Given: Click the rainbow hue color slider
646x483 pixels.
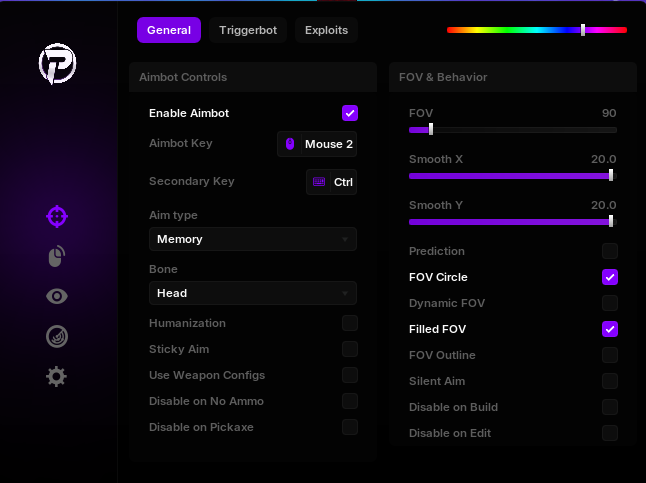Looking at the screenshot, I should click(x=536, y=30).
